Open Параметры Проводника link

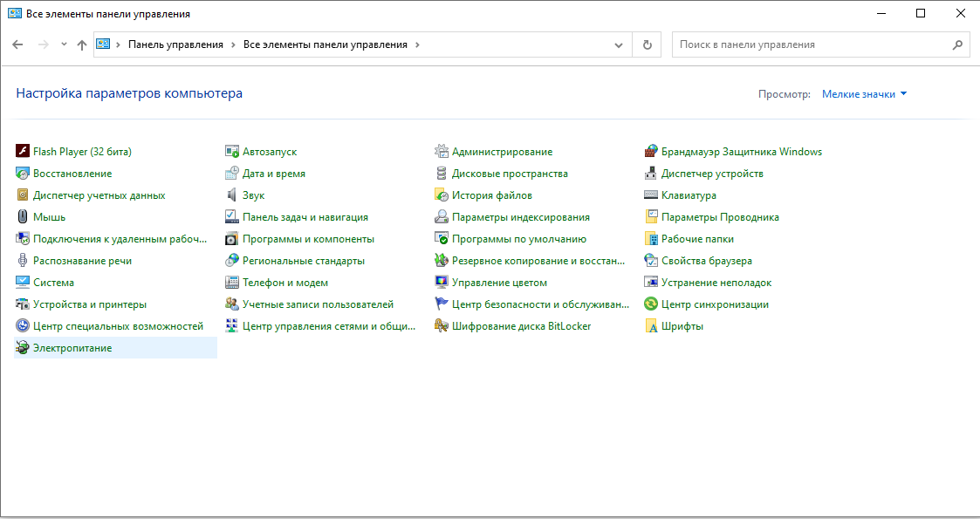pyautogui.click(x=720, y=217)
